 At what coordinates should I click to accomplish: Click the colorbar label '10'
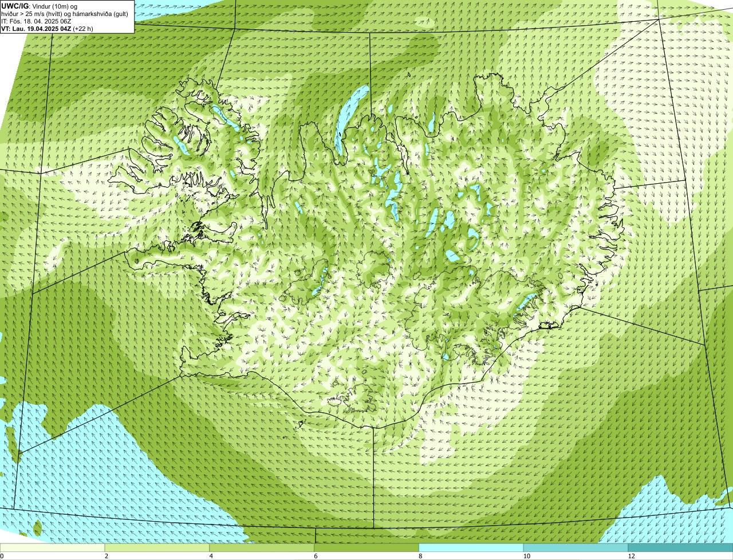[526, 556]
